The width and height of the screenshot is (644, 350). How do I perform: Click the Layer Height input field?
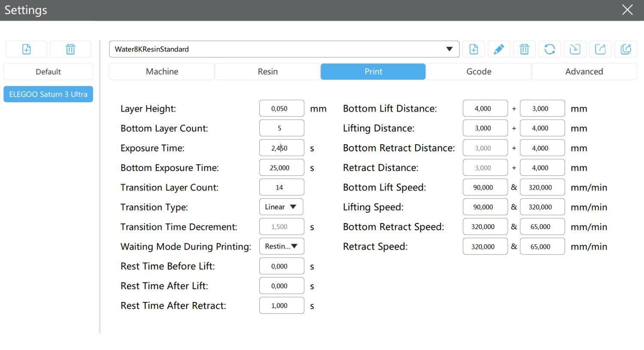(x=281, y=109)
